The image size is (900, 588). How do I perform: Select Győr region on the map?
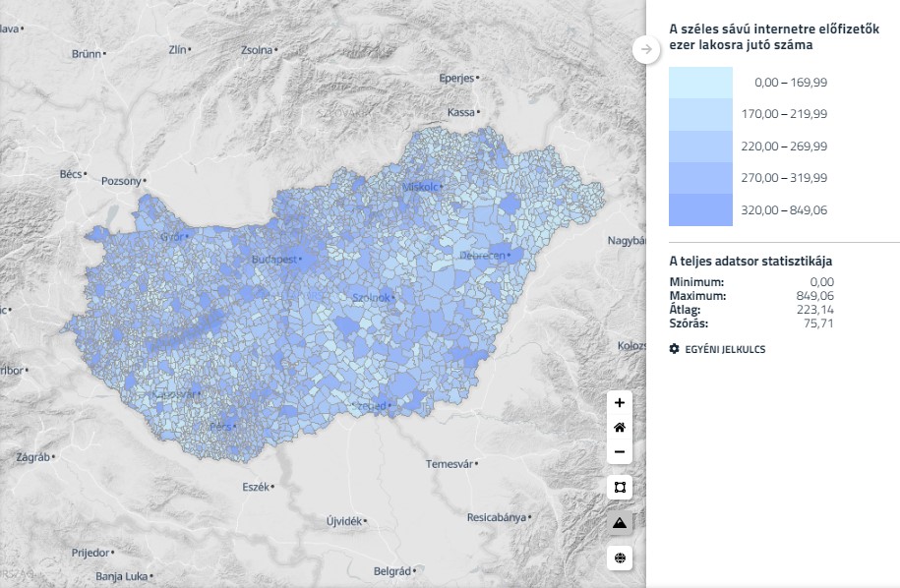pos(170,237)
